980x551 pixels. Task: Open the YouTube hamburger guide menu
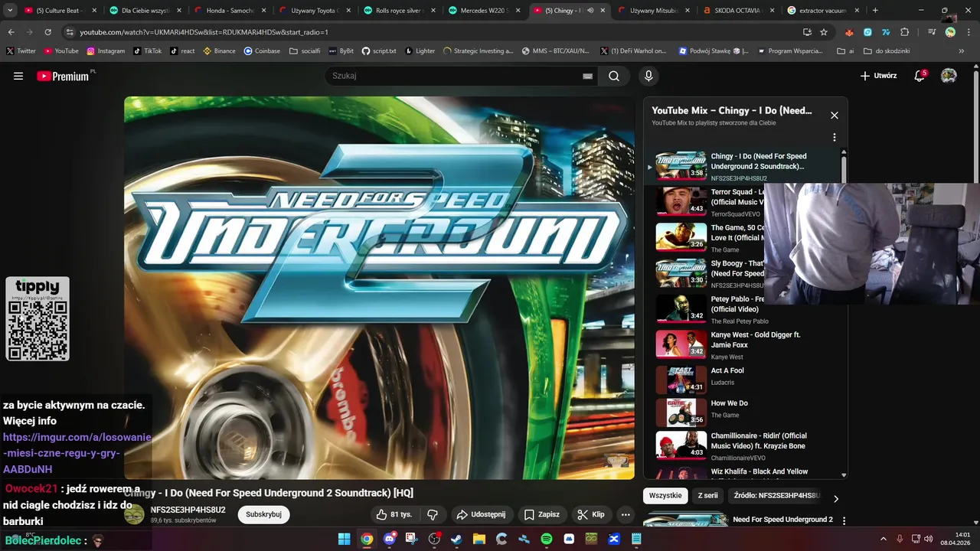pyautogui.click(x=18, y=76)
